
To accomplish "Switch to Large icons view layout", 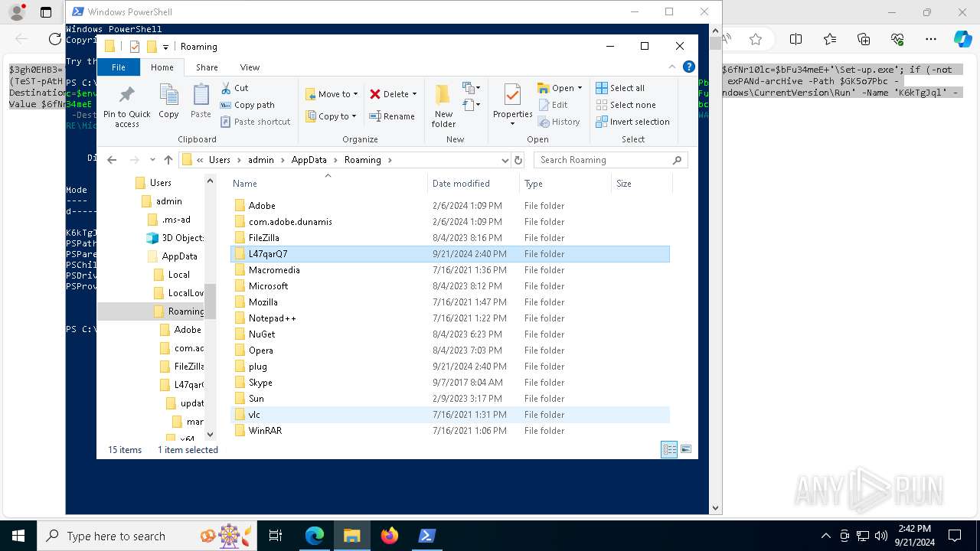I will [x=686, y=450].
